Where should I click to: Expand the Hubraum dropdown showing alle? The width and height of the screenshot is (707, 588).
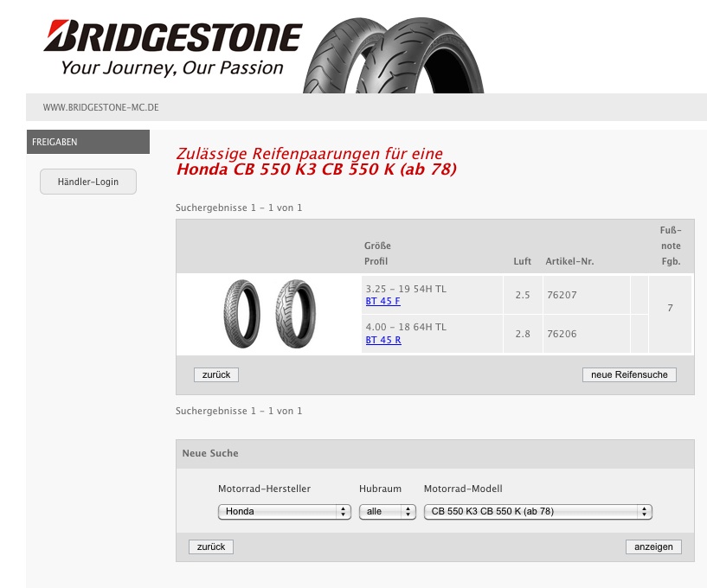[x=388, y=511]
